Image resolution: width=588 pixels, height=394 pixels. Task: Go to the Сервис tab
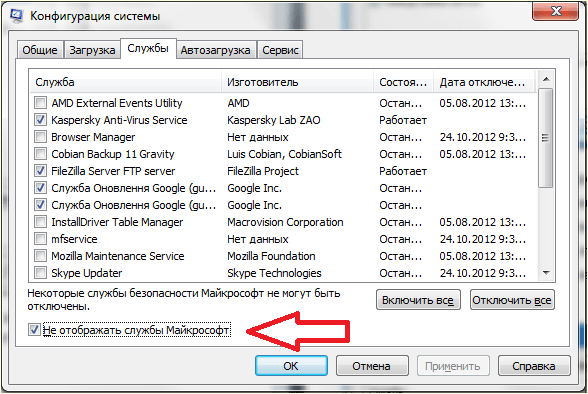(x=280, y=50)
